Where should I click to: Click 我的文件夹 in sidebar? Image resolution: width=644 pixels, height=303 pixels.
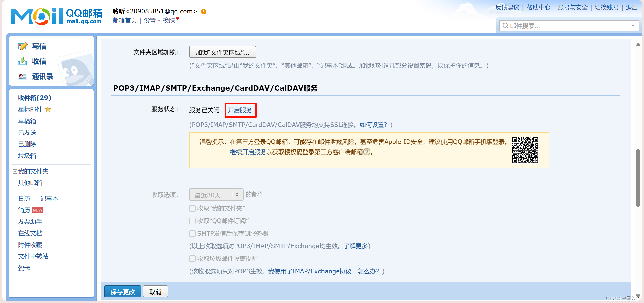coord(33,171)
